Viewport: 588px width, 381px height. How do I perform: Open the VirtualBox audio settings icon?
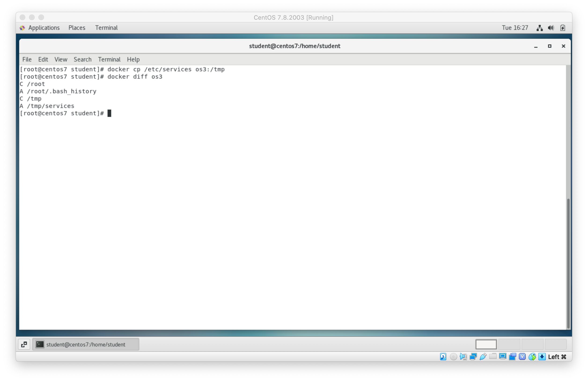tap(463, 356)
